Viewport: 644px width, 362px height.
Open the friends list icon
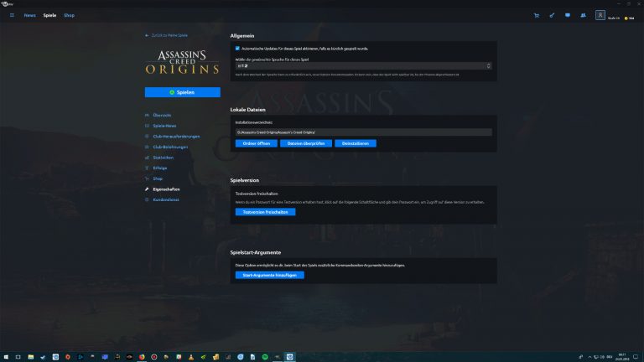[x=582, y=15]
